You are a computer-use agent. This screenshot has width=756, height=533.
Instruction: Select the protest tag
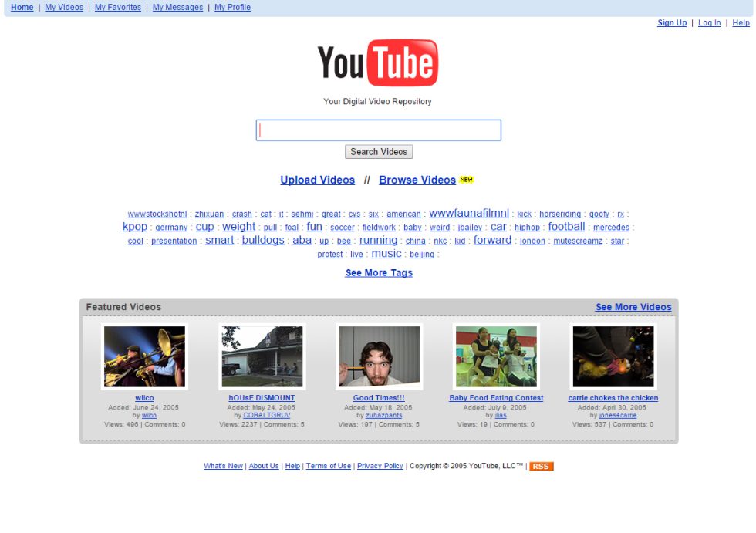tap(330, 255)
